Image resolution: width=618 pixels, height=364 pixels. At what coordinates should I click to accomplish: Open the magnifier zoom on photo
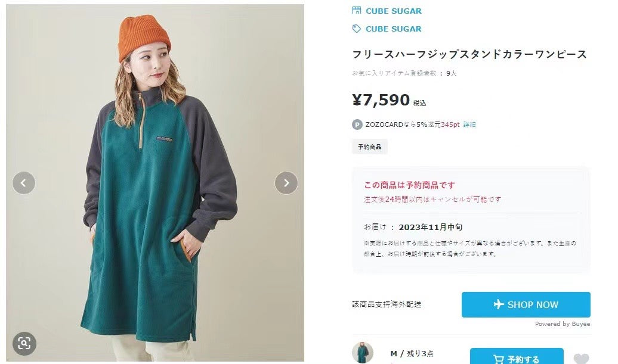[24, 343]
